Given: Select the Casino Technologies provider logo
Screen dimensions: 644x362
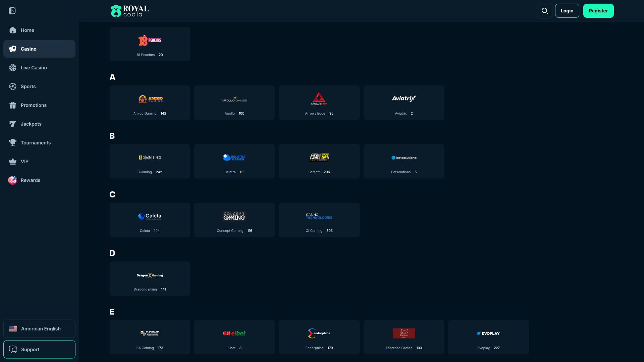Looking at the screenshot, I should 319,216.
